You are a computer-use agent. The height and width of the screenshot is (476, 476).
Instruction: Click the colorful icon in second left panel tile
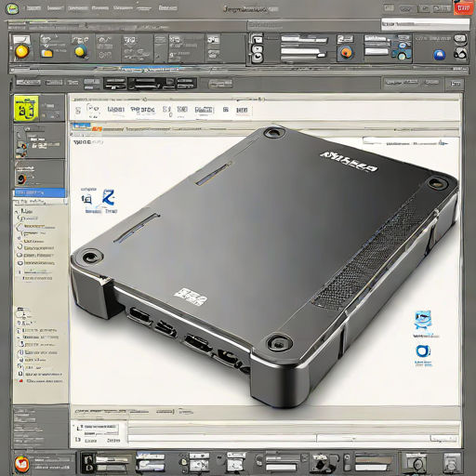pyautogui.click(x=21, y=149)
